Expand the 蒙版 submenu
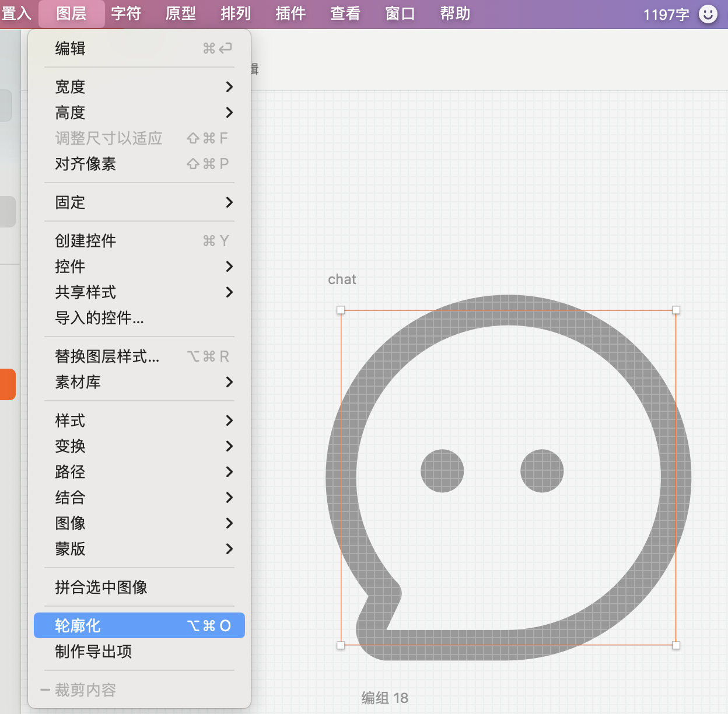 pyautogui.click(x=139, y=549)
